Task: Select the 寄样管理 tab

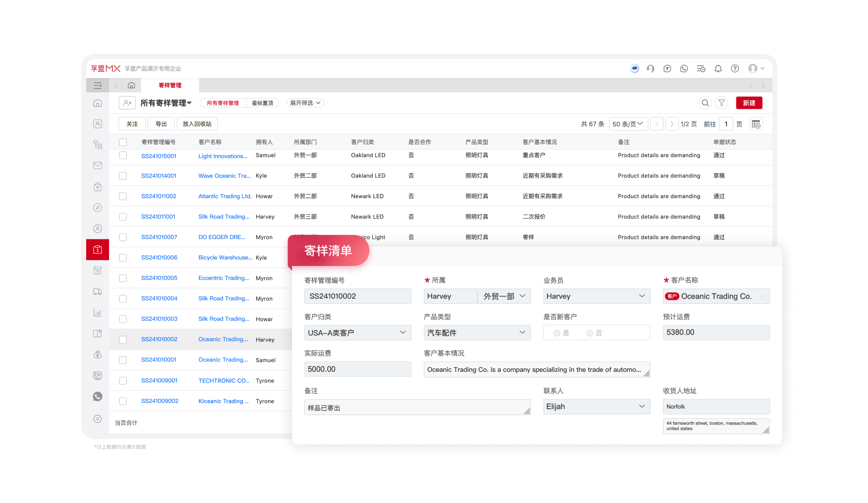Action: pos(170,85)
